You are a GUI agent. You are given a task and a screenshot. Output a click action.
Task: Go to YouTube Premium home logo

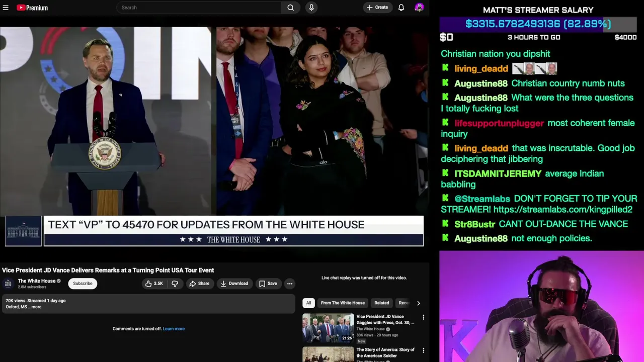coord(32,8)
